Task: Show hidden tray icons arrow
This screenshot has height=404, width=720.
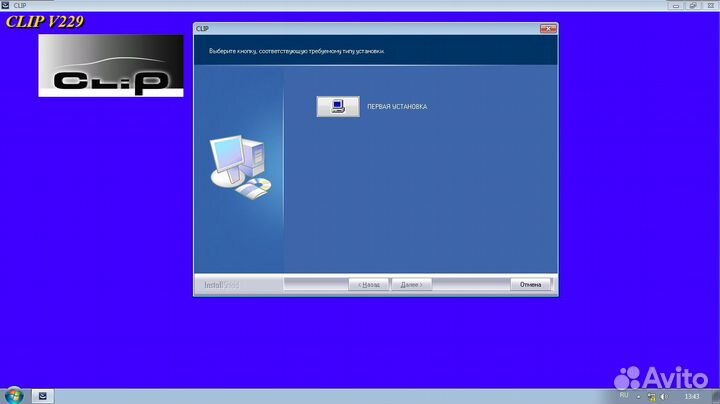Action: tap(638, 397)
